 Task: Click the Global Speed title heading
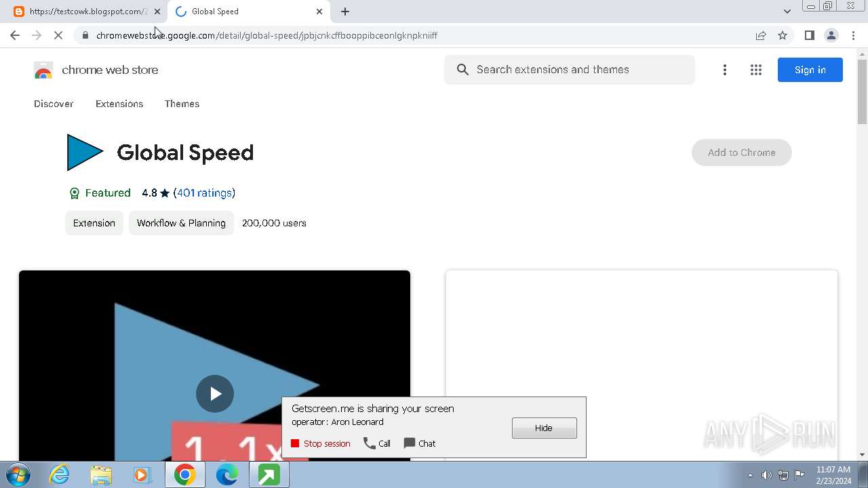(x=185, y=152)
